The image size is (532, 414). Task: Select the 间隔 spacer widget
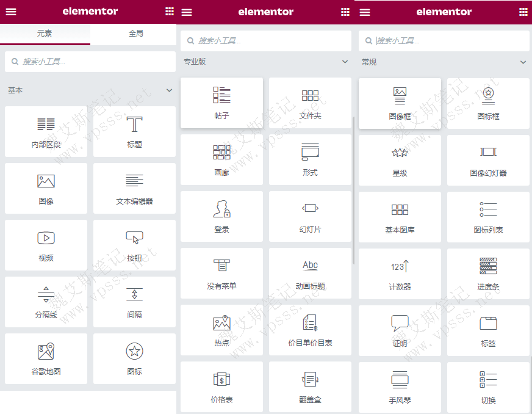coord(134,302)
